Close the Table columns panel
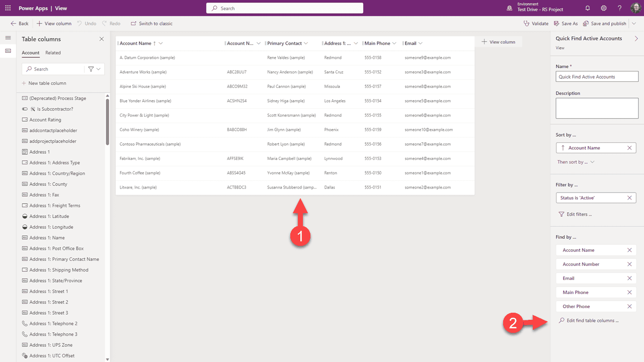The width and height of the screenshot is (644, 362). [102, 39]
